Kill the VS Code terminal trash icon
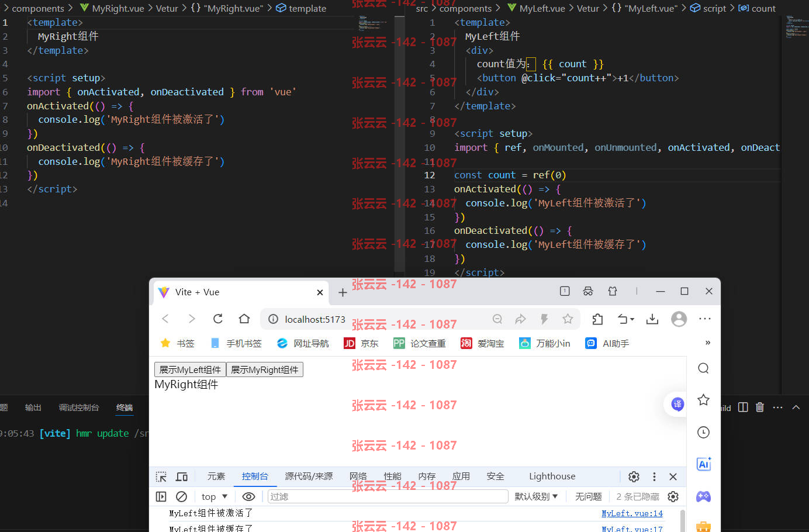 [760, 407]
